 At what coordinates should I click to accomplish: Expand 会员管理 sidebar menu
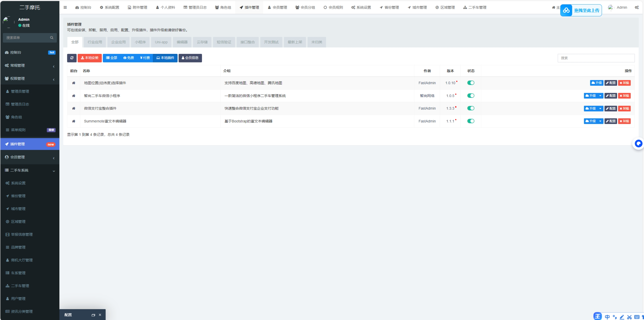(x=30, y=157)
